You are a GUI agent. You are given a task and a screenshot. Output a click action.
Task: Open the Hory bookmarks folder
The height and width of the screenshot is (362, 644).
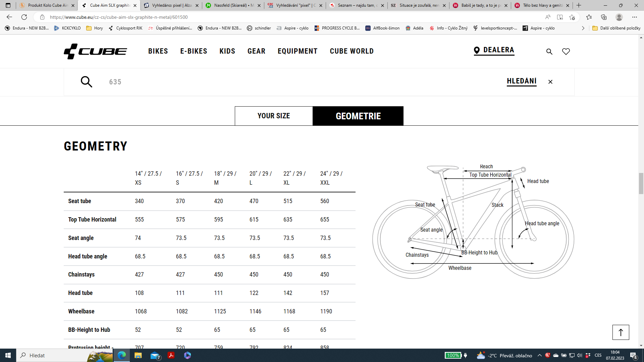click(95, 28)
